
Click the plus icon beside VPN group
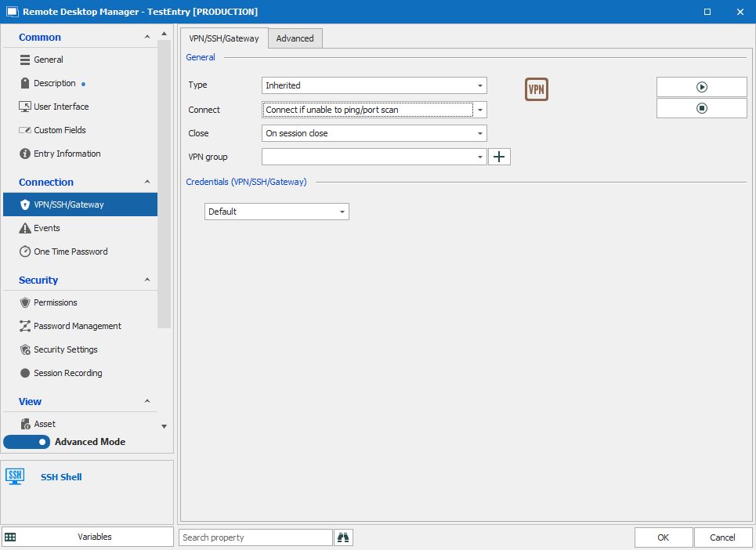[x=499, y=157]
